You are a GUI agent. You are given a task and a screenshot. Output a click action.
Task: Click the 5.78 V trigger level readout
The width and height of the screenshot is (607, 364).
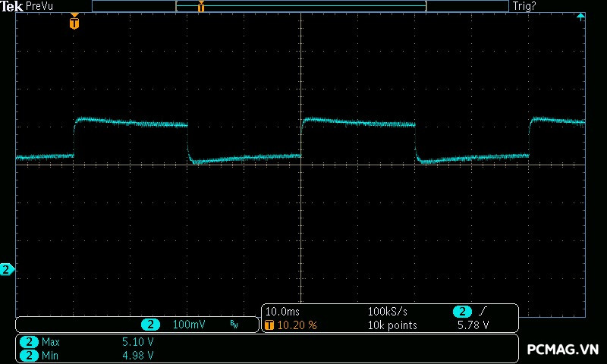[473, 325]
